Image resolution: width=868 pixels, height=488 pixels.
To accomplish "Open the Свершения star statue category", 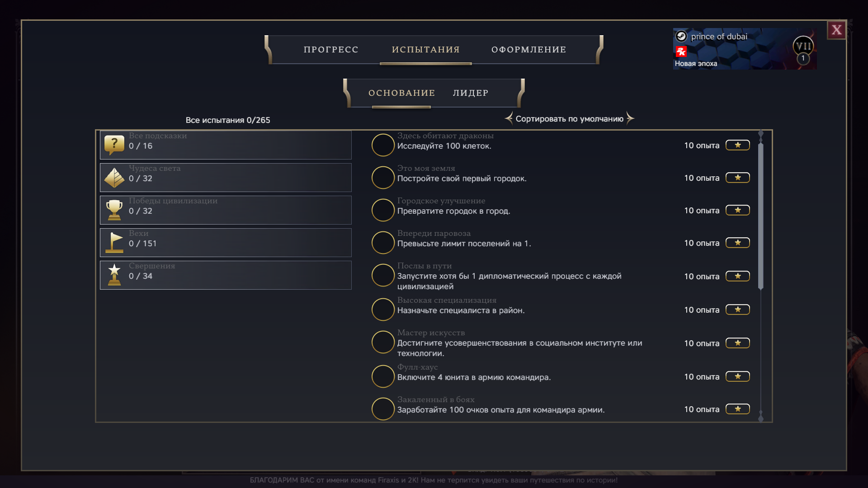I will 226,275.
